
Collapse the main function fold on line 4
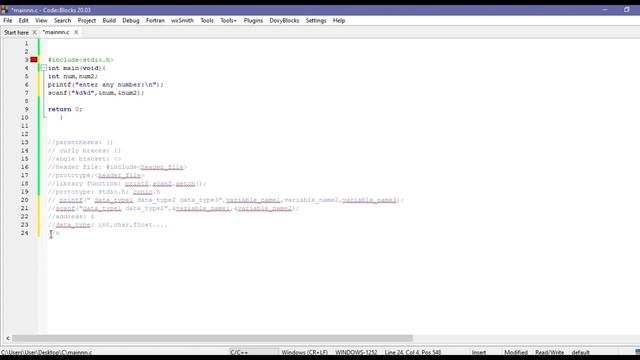click(44, 68)
